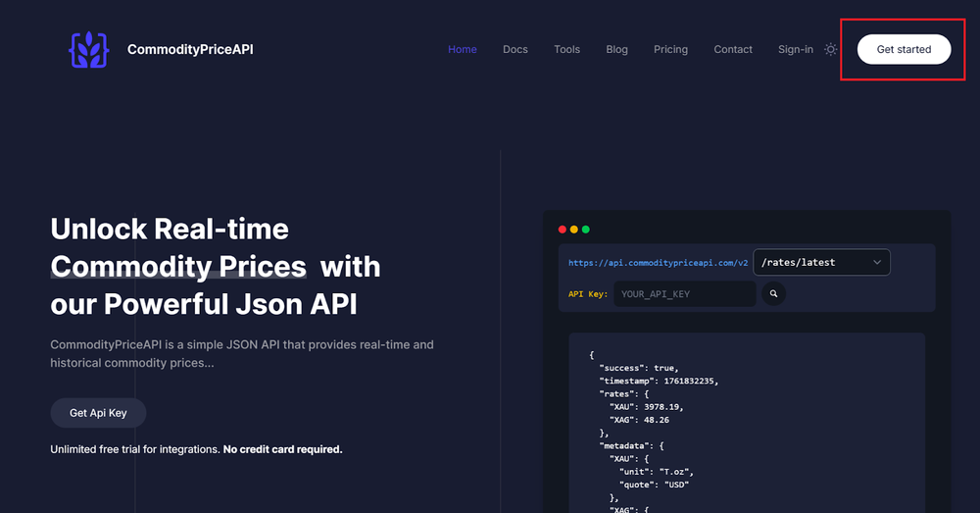Toggle the light/dark theme sun icon
The image size is (980, 513).
point(830,49)
